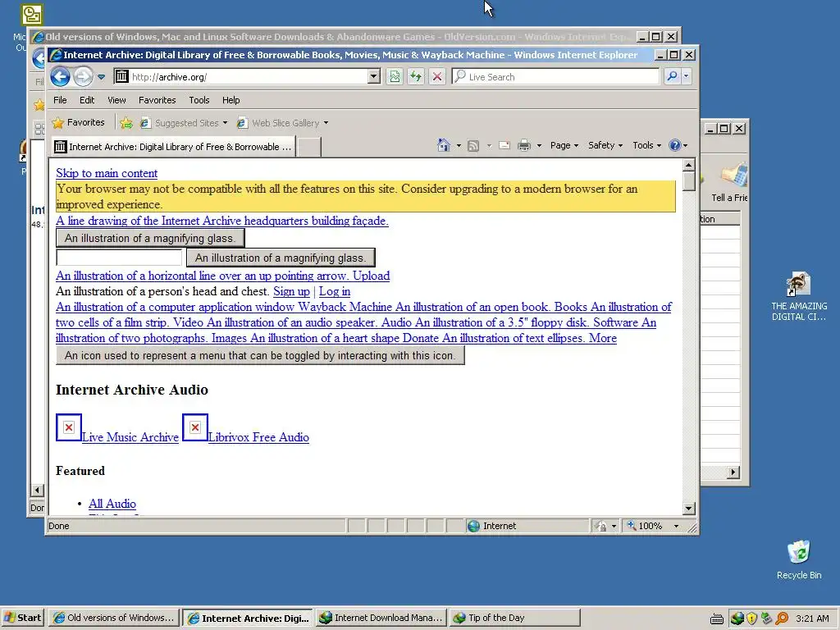The height and width of the screenshot is (630, 840).
Task: Click the Upload link
Action: coord(372,276)
